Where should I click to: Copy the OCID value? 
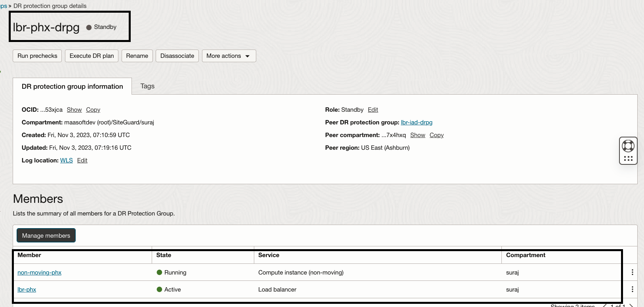point(93,110)
